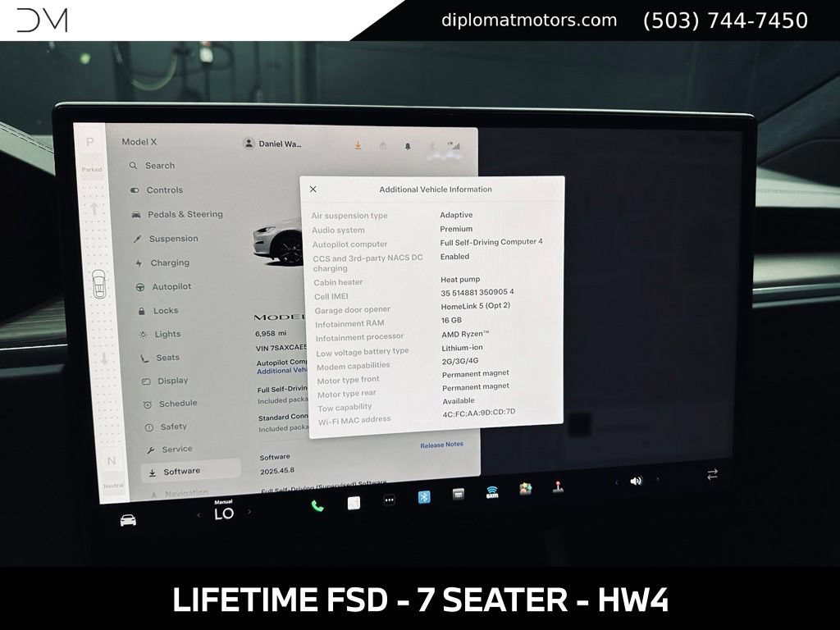Select the Locks menu item
Image resolution: width=840 pixels, height=630 pixels.
[x=158, y=311]
